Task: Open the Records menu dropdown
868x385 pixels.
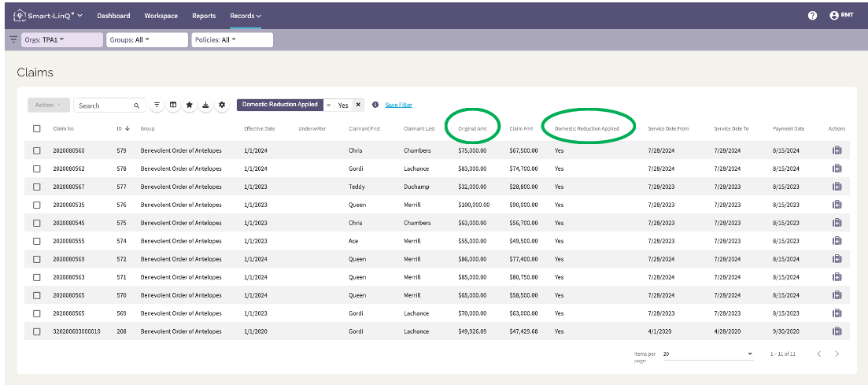Action: (x=246, y=16)
